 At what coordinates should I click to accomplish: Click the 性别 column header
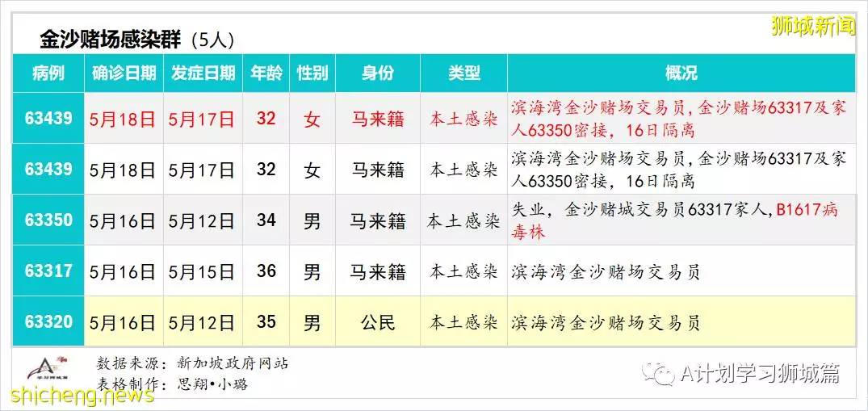pos(312,73)
